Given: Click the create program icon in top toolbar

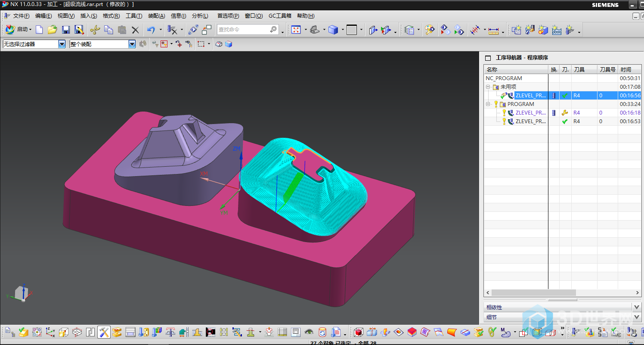Looking at the screenshot, I should (x=517, y=30).
